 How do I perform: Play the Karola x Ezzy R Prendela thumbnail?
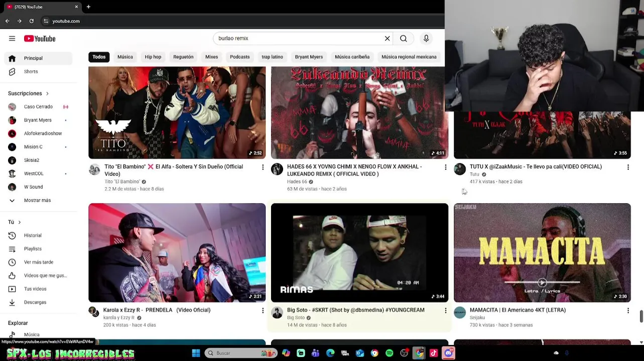[177, 253]
